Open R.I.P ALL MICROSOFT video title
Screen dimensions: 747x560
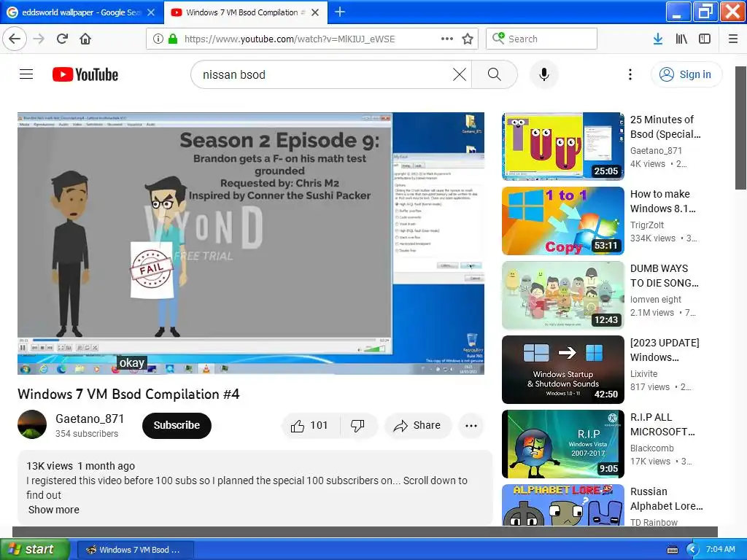click(x=662, y=424)
